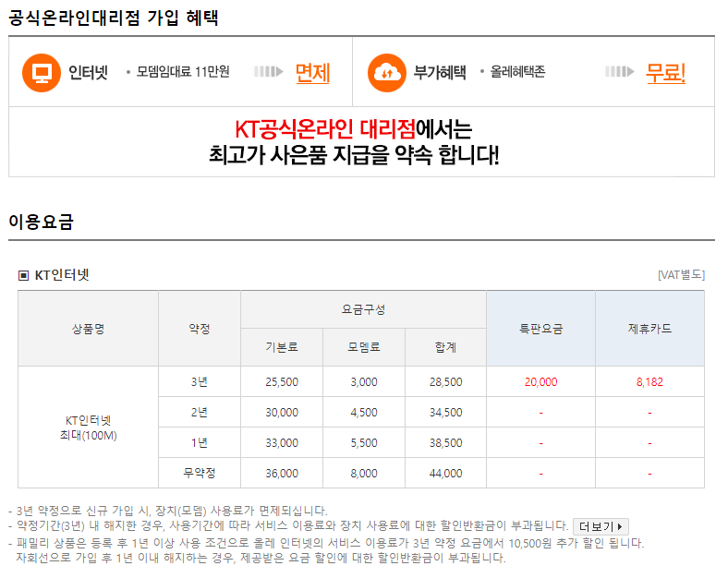The width and height of the screenshot is (728, 578).
Task: Click the 8,000 modem fee value
Action: point(364,474)
